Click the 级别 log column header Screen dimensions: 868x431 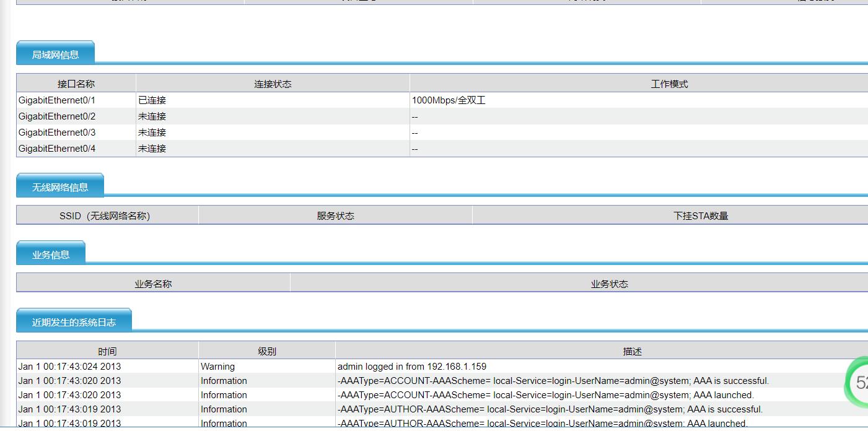click(x=267, y=351)
